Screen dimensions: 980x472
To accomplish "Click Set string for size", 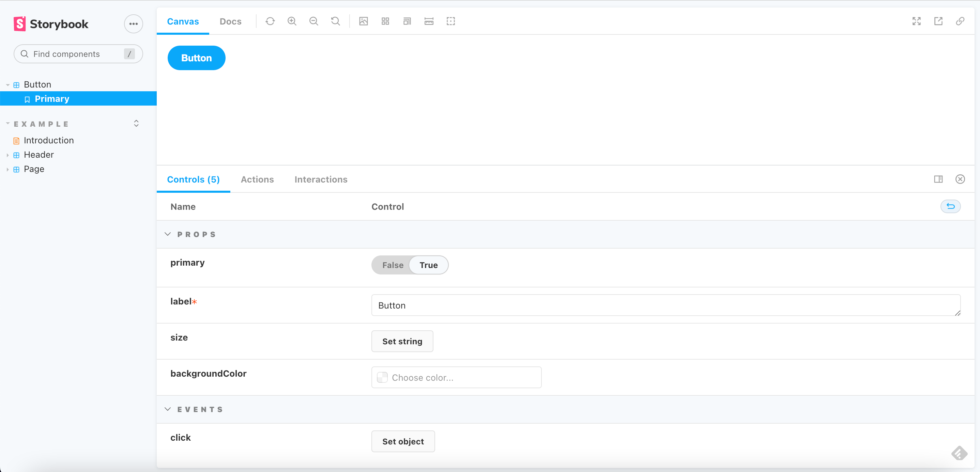I will 402,342.
